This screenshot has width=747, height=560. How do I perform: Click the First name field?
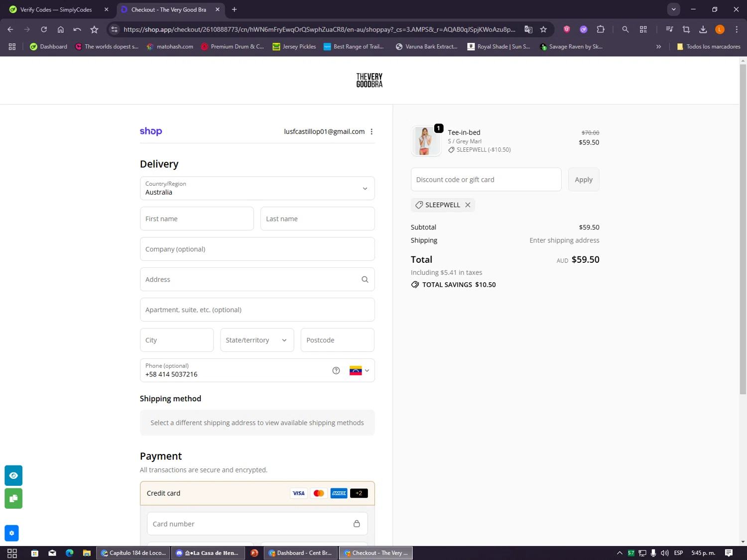tap(197, 219)
